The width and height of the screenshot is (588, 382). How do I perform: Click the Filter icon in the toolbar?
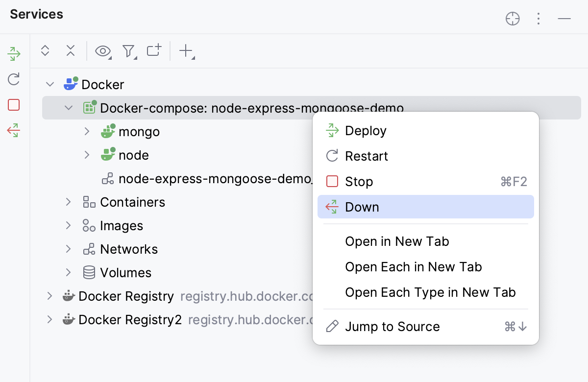click(128, 50)
